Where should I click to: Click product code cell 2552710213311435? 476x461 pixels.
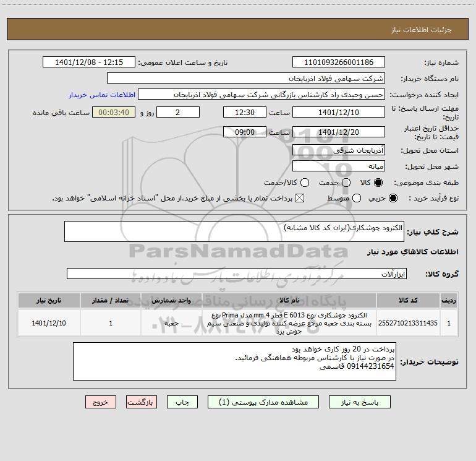coord(408,323)
